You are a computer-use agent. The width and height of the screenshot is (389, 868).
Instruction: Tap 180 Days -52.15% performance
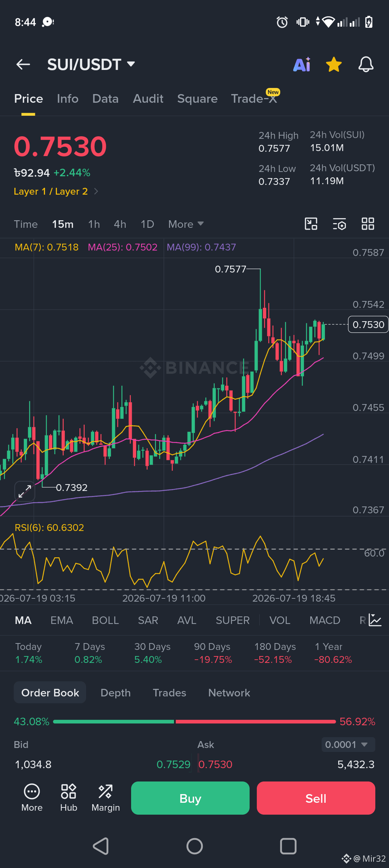(x=275, y=653)
